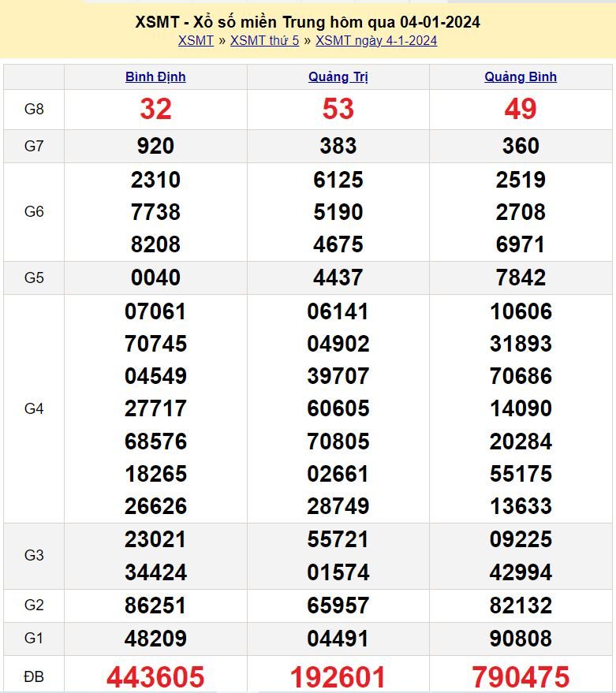
Task: Select the G5 row label
Action: coord(34,278)
